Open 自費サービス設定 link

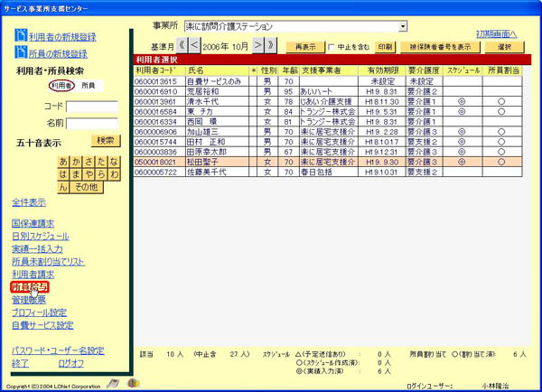[x=42, y=325]
